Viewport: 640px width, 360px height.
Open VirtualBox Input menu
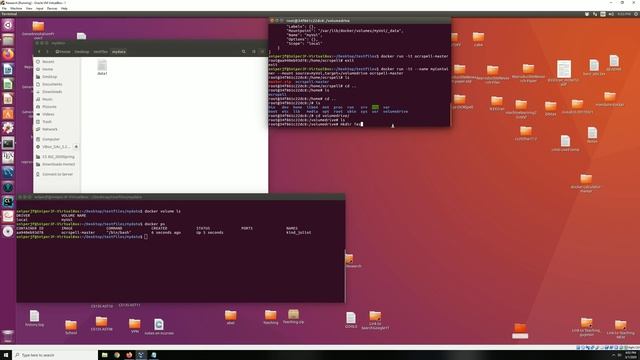click(40, 8)
